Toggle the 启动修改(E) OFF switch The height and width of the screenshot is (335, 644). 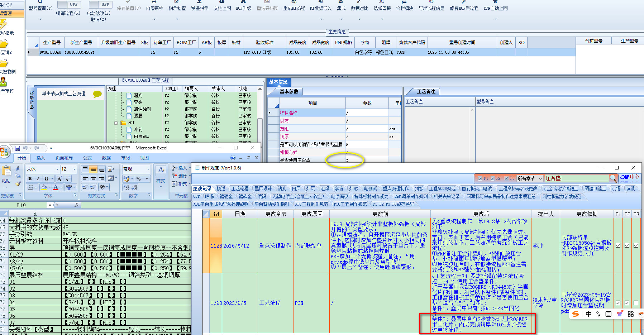(x=101, y=4)
